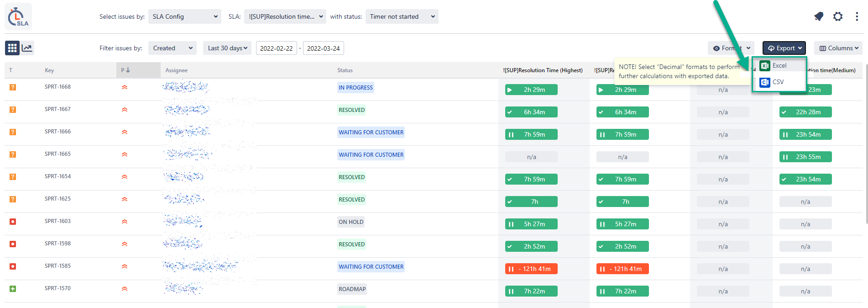Open issue SPRT-1570

point(58,288)
